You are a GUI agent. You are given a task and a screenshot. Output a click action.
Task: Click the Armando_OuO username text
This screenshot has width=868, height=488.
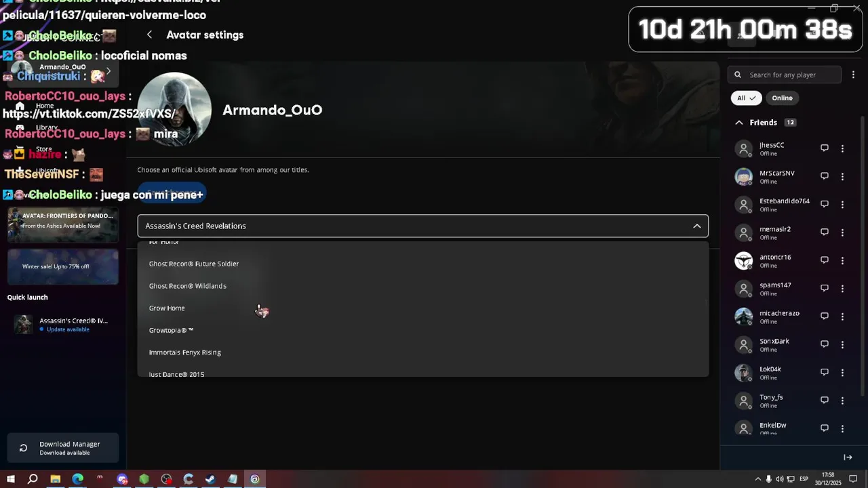click(273, 110)
